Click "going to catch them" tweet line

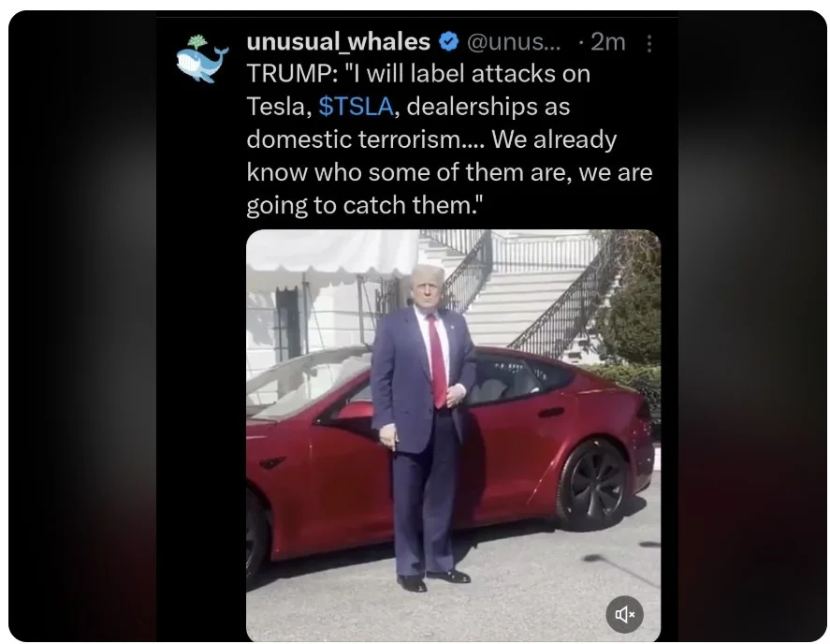pyautogui.click(x=365, y=206)
